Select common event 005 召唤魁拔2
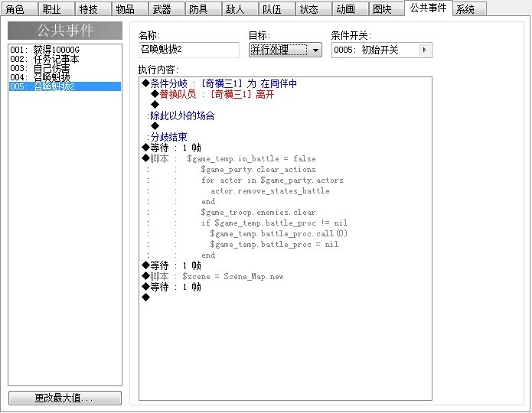The image size is (532, 413). (65, 86)
